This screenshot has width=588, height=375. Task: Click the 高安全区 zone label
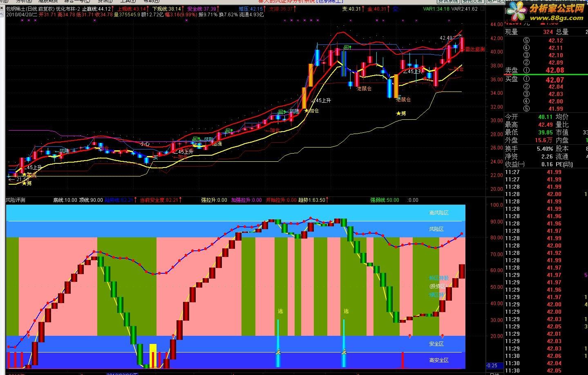439,360
